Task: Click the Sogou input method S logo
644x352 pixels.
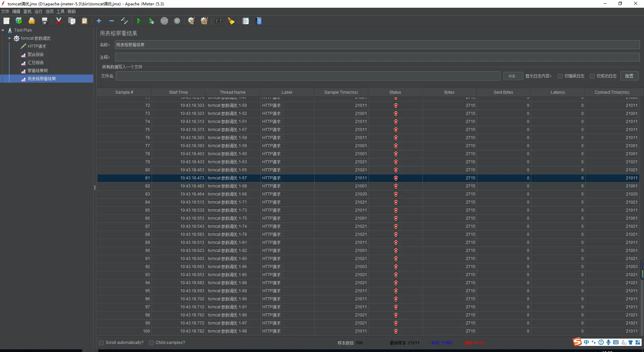Action: tap(577, 342)
